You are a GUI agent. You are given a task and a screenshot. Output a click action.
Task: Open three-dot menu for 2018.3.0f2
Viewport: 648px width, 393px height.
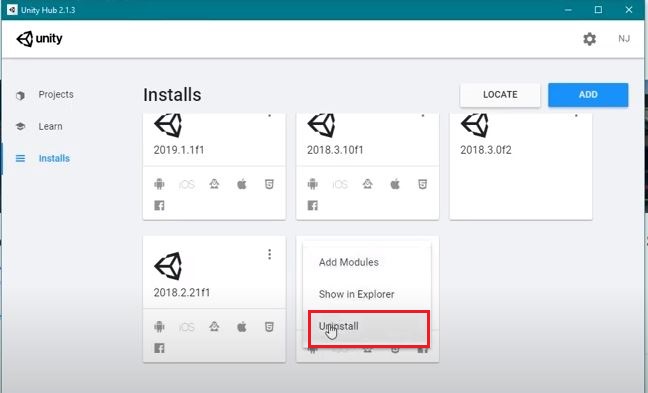576,115
